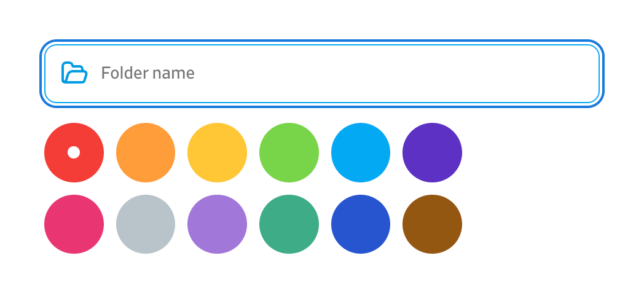644x293 pixels.
Task: Pick the brown color swatch
Action: click(432, 224)
